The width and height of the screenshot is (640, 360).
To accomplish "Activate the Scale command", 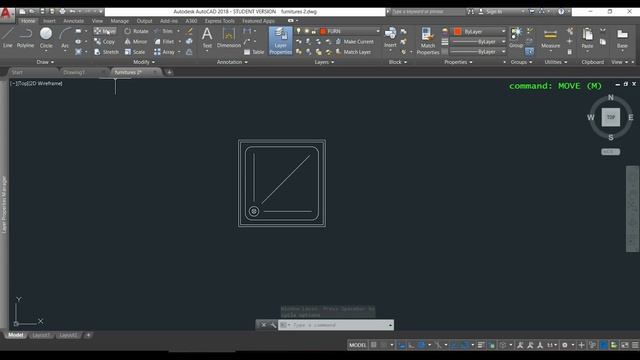I will point(135,52).
